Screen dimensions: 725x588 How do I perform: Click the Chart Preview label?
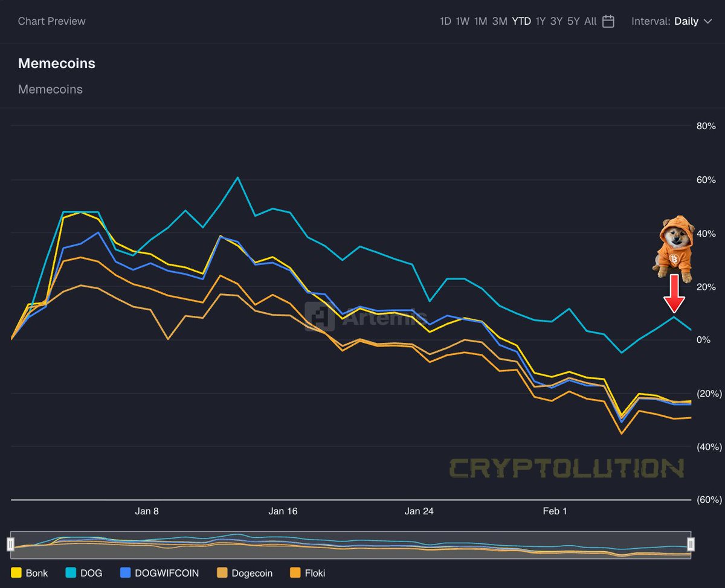(x=52, y=21)
